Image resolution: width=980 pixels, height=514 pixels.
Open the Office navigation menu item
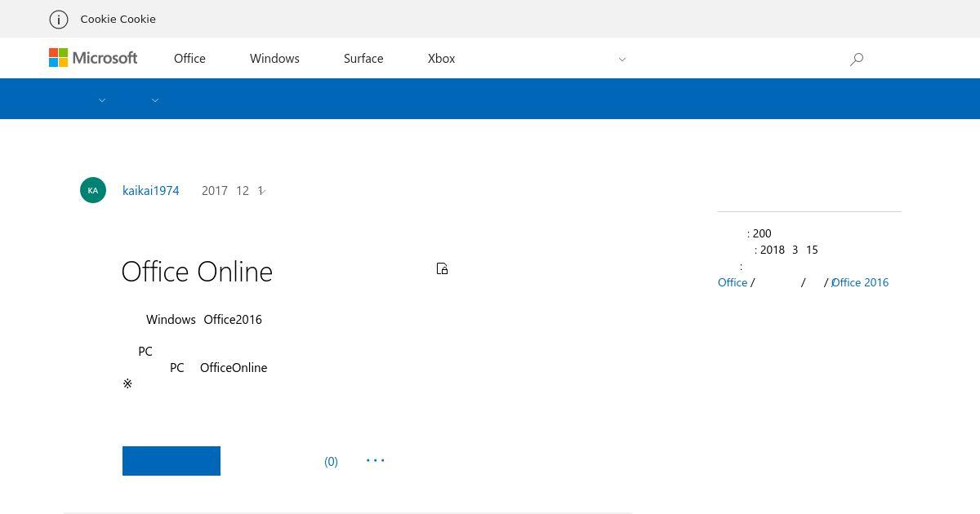189,59
